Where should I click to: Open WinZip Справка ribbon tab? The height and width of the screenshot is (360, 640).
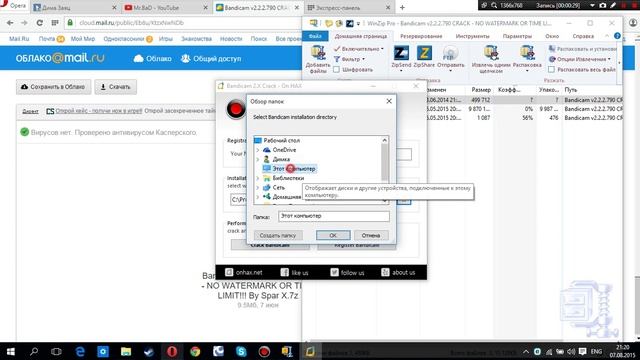583,36
